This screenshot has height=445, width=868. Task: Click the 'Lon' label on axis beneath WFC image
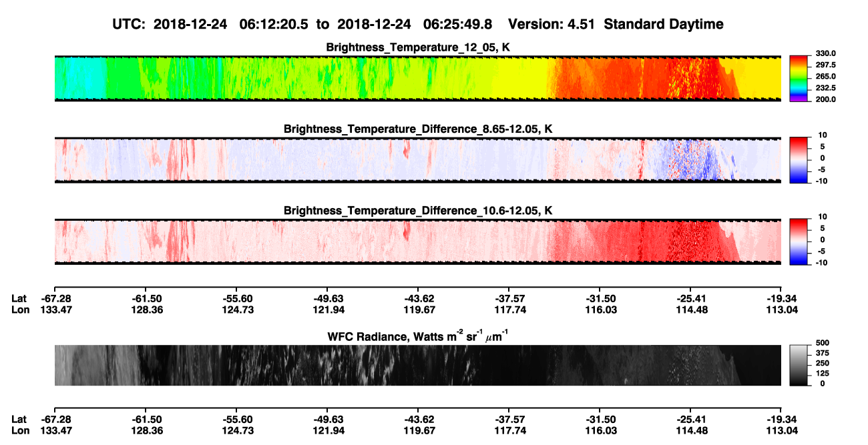coord(20,430)
